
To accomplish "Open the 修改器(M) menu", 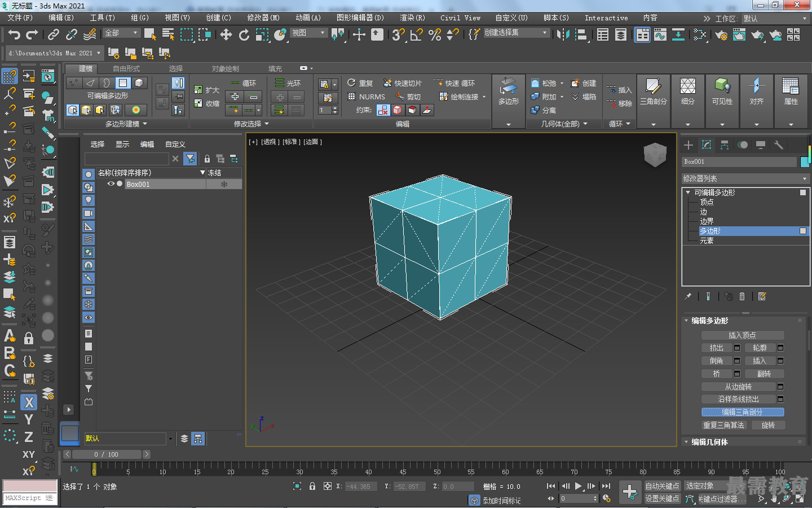I will 263,18.
